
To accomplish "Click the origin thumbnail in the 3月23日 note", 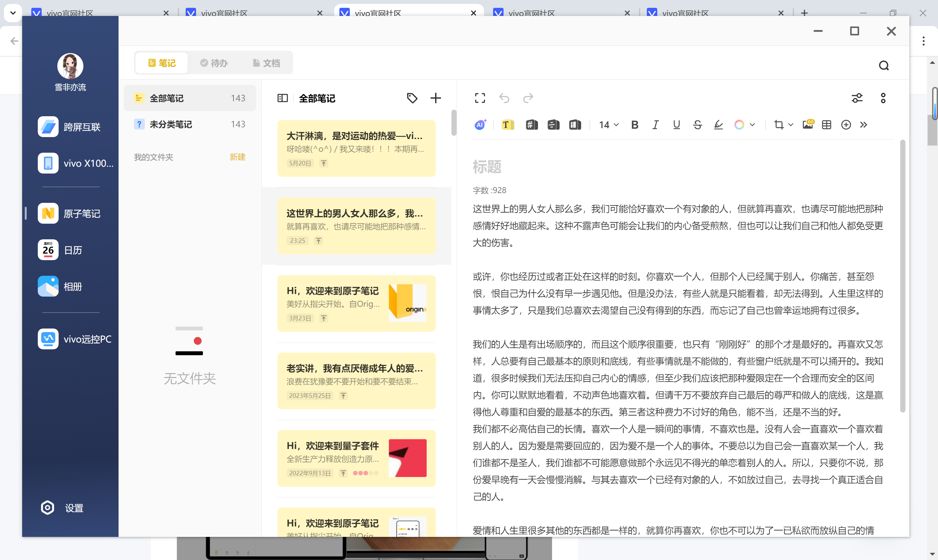I will (408, 303).
